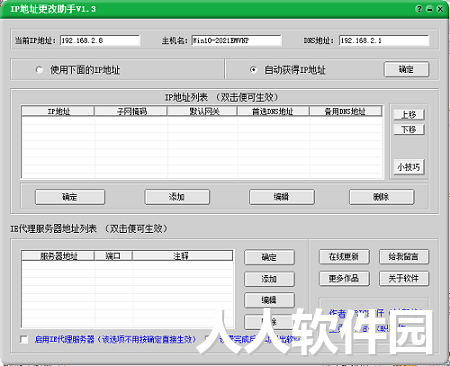
Task: Click the 端口 column header
Action: tap(113, 256)
